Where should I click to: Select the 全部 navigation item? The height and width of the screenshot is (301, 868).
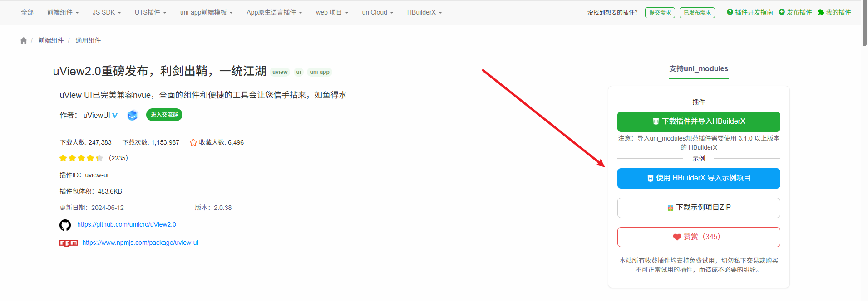27,12
